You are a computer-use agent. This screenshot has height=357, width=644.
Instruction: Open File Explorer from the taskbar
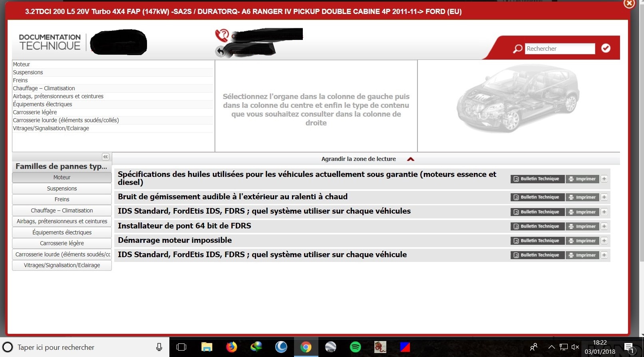[x=207, y=347]
